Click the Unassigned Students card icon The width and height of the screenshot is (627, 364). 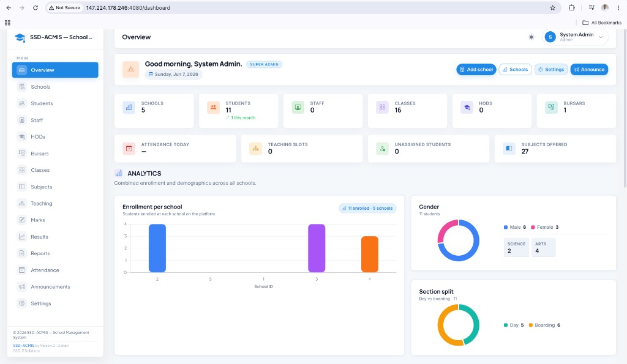(x=382, y=149)
